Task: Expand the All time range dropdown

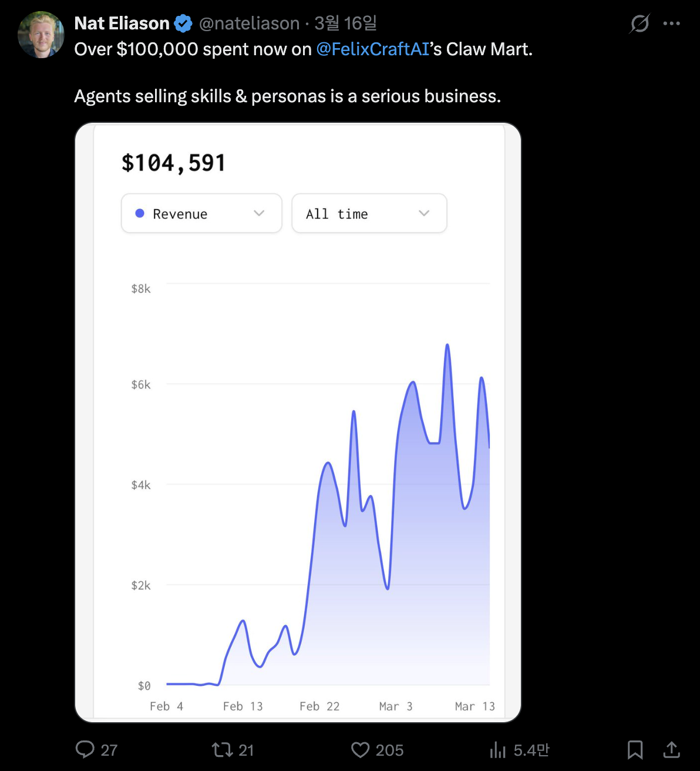Action: tap(369, 213)
